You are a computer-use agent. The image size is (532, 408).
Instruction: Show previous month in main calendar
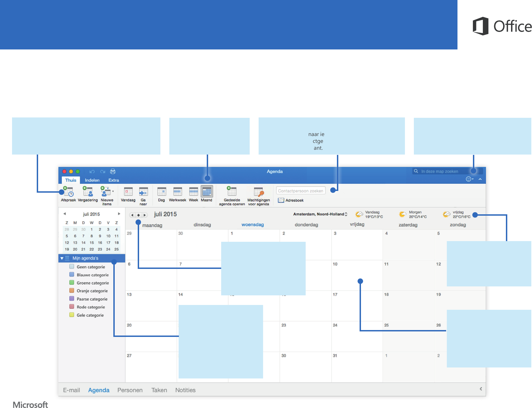(132, 215)
